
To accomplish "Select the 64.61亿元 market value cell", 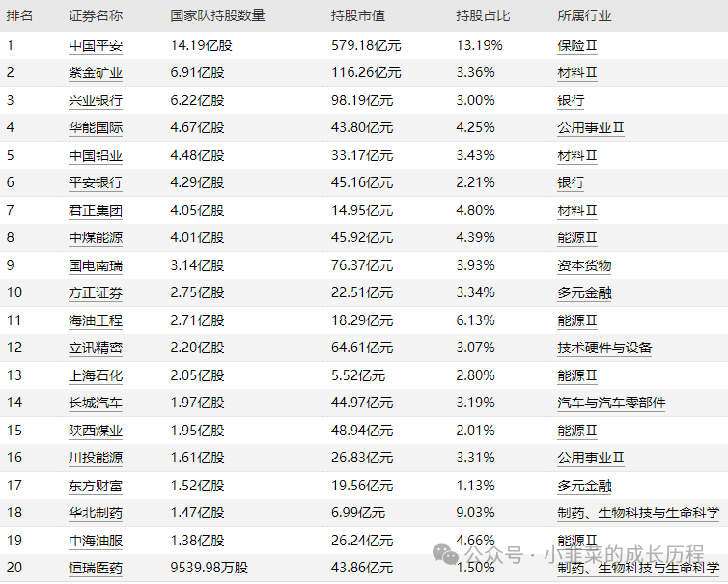I will click(362, 348).
